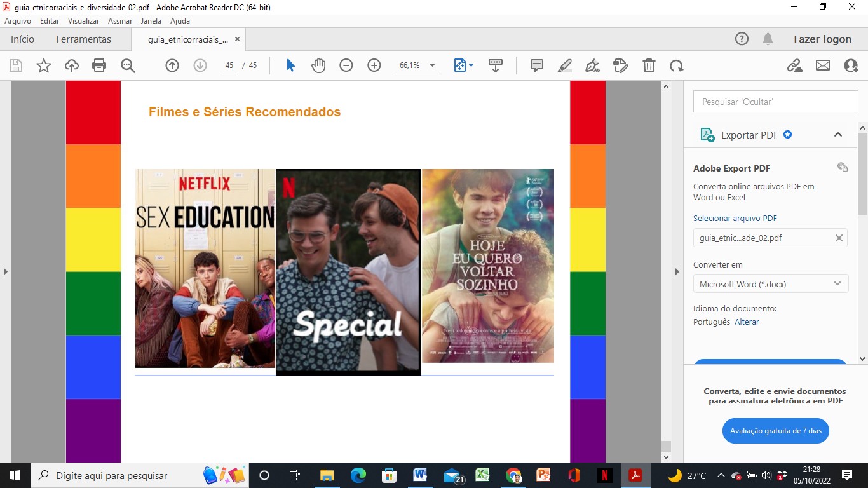Open the notifications bell

tap(768, 39)
